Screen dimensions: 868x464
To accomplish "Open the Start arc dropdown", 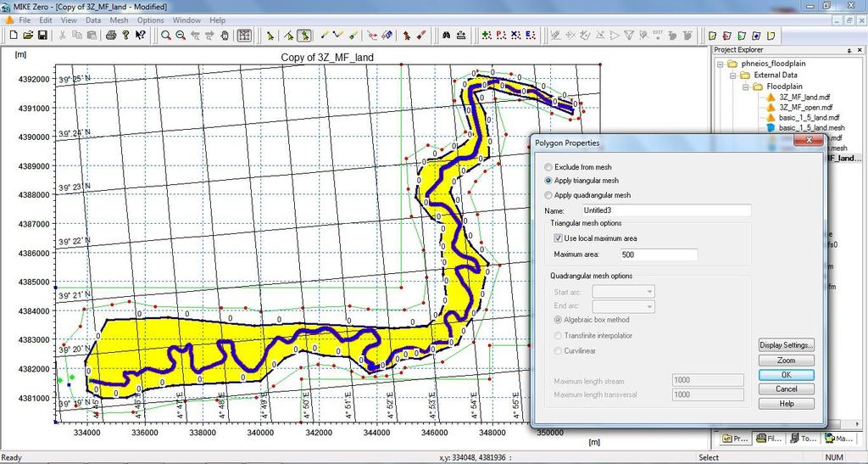I will (623, 291).
